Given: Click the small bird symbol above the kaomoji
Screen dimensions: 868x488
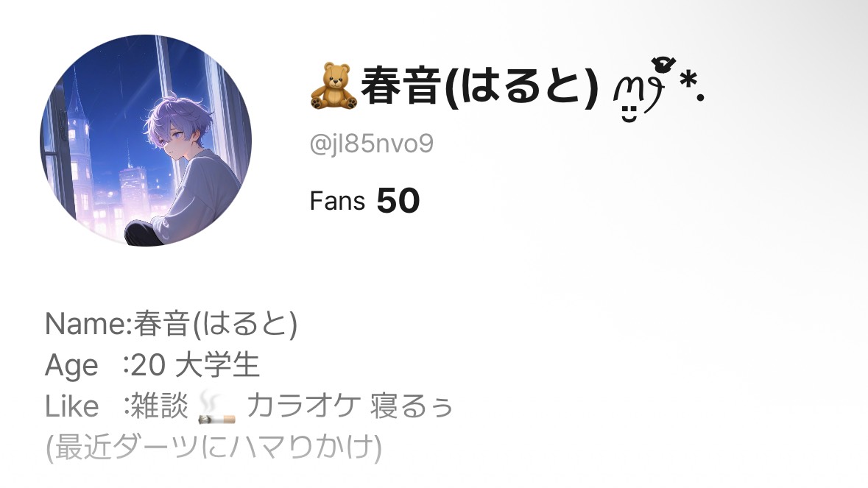Looking at the screenshot, I should click(x=663, y=63).
